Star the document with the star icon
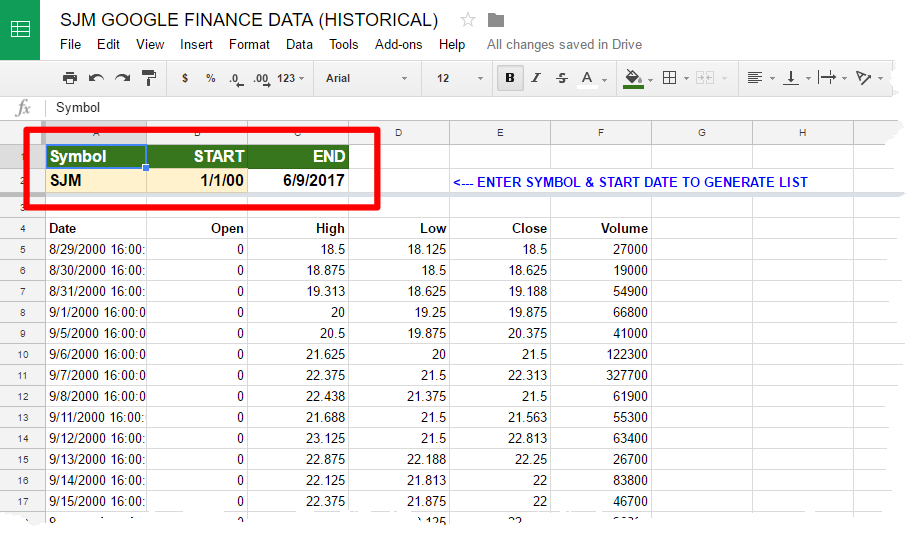The width and height of the screenshot is (914, 534). [467, 20]
